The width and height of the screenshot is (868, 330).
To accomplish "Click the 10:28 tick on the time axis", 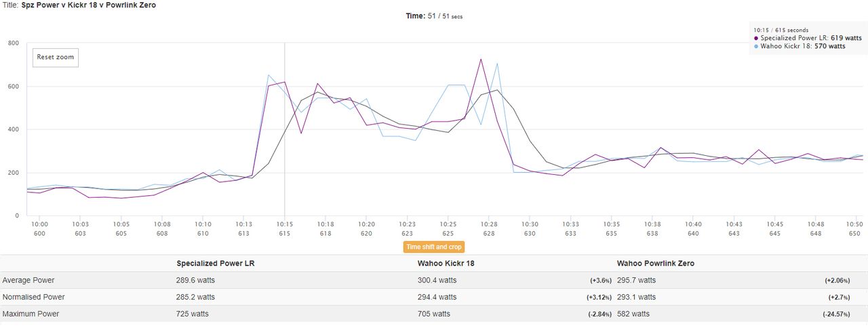I will [489, 224].
